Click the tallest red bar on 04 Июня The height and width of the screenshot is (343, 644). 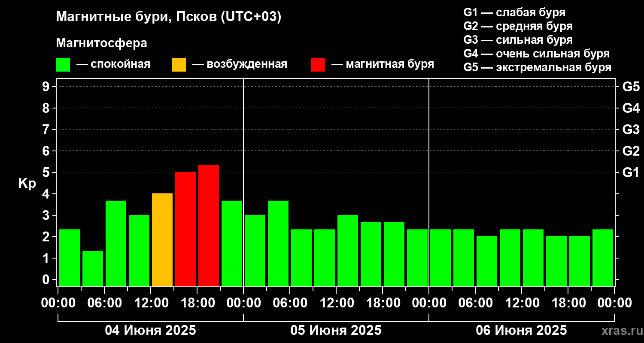coord(209,226)
